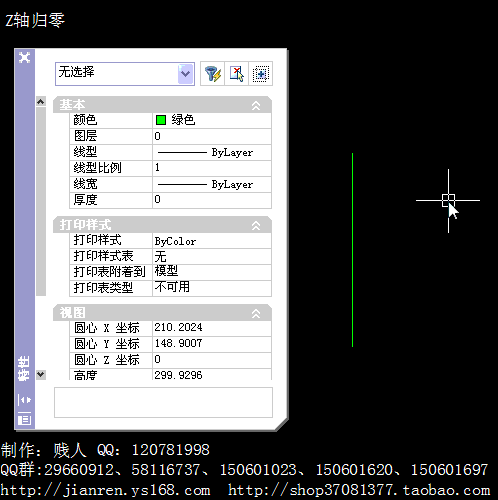Click the vertical scrollbar thumb
The height and width of the screenshot is (500, 498).
(x=41, y=201)
